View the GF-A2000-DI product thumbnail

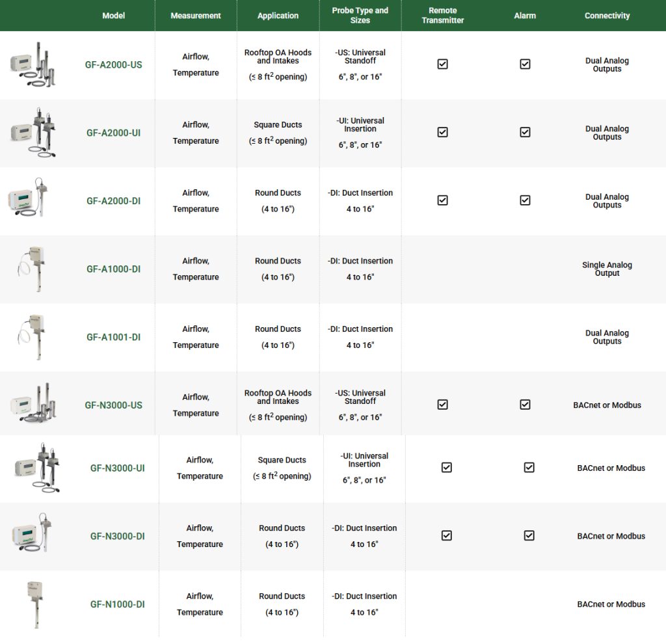coord(28,198)
